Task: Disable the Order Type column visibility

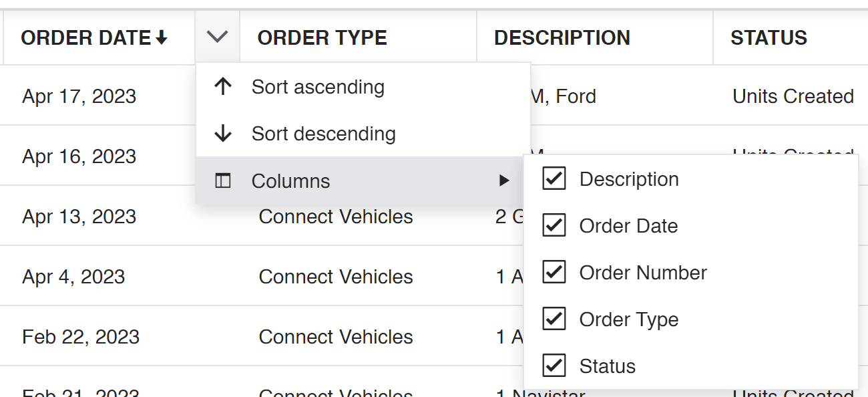Action: coord(554,319)
